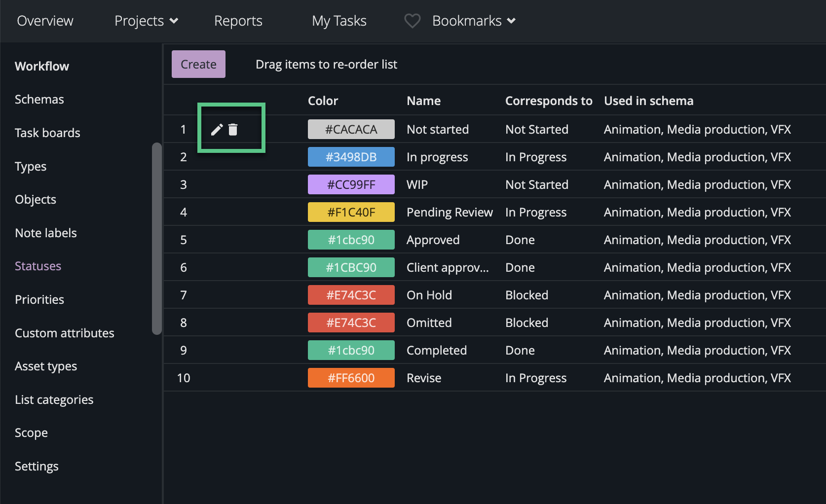Open Scope in the sidebar

pyautogui.click(x=31, y=432)
